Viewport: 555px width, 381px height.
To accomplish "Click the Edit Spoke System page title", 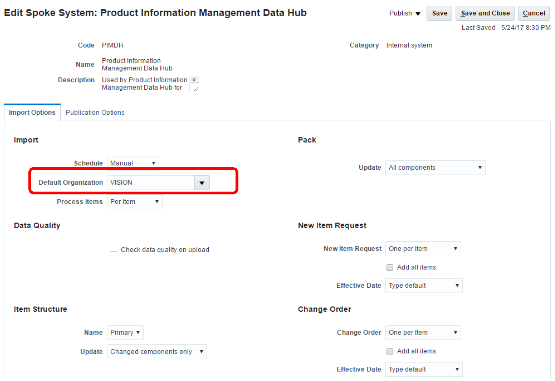I will pyautogui.click(x=155, y=13).
